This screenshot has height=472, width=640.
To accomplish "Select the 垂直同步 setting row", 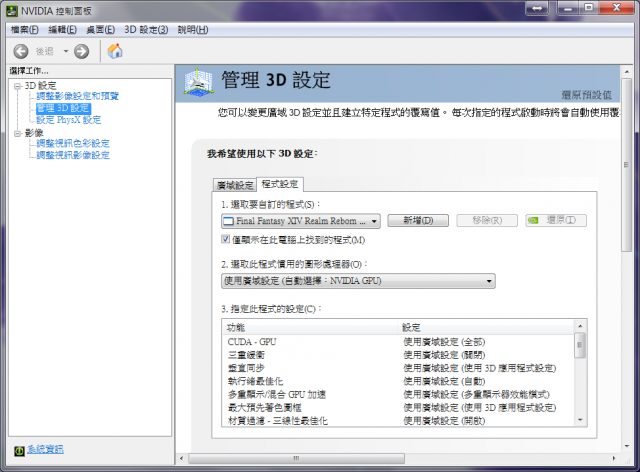I will point(398,368).
